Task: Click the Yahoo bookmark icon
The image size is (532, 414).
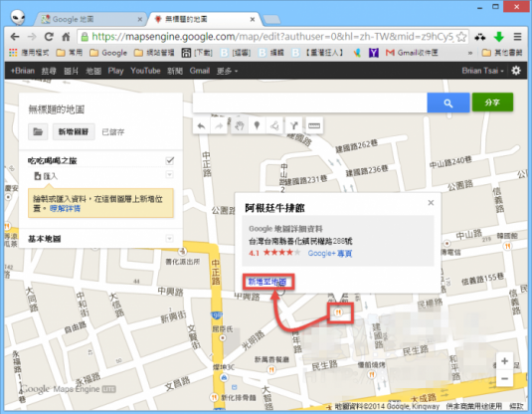Action: [x=373, y=53]
